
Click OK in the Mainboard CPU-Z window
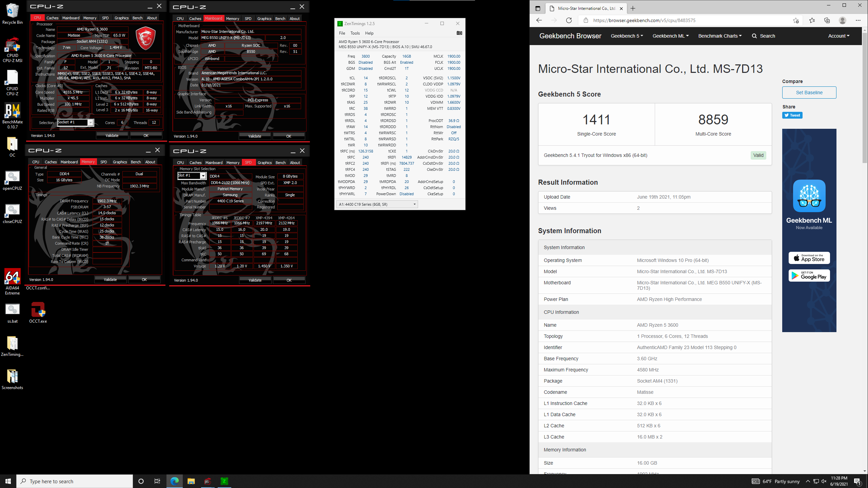[289, 136]
